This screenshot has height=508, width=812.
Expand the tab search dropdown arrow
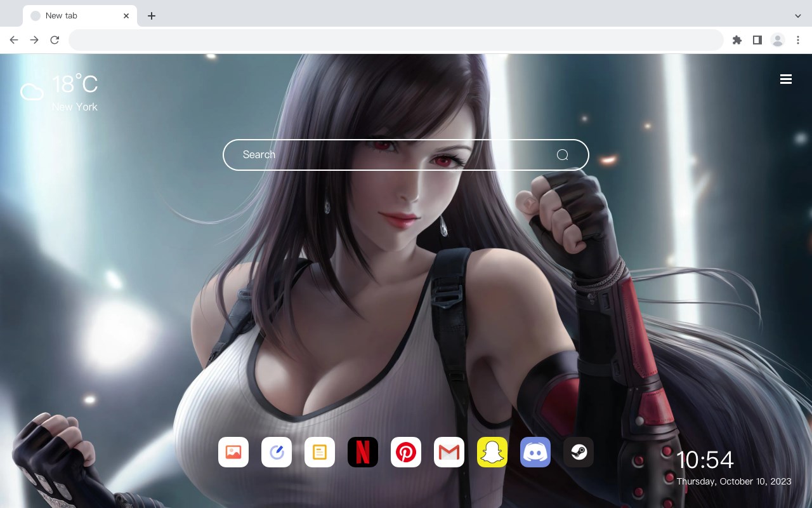click(x=798, y=16)
